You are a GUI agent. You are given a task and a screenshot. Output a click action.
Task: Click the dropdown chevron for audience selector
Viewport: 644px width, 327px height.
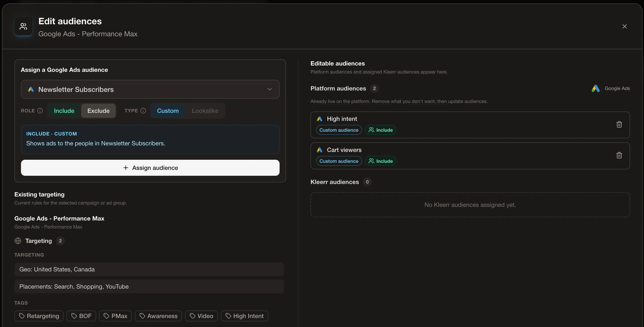coord(269,89)
